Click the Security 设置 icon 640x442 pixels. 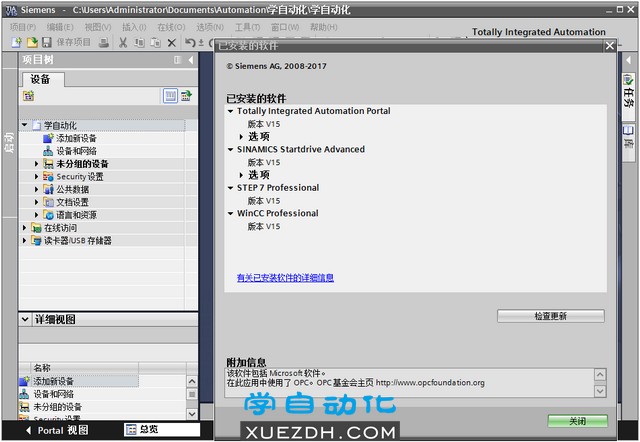(48, 177)
